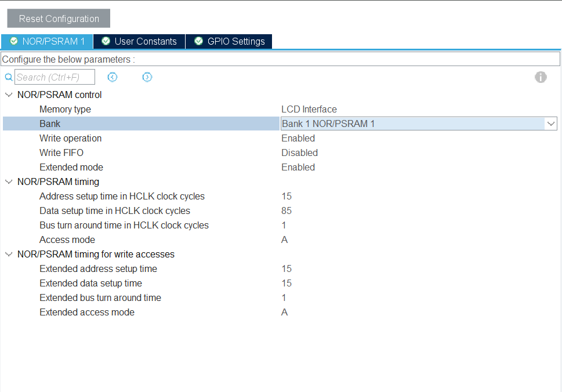
Task: Click the NOR/PSRAM timing heading text
Action: [x=58, y=182]
